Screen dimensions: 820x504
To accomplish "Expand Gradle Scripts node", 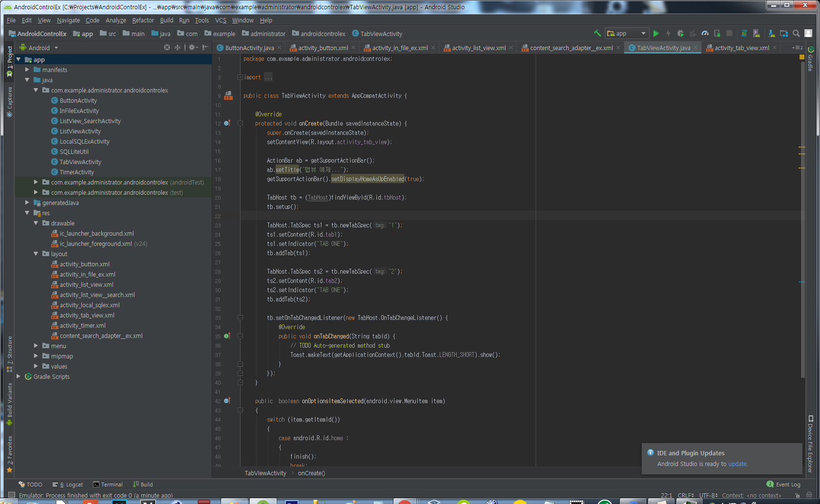I will [x=19, y=376].
